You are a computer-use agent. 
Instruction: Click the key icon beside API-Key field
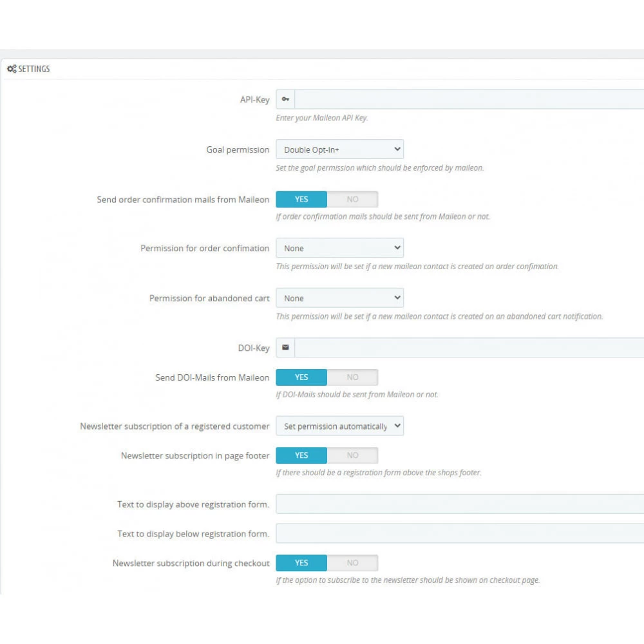click(x=285, y=99)
